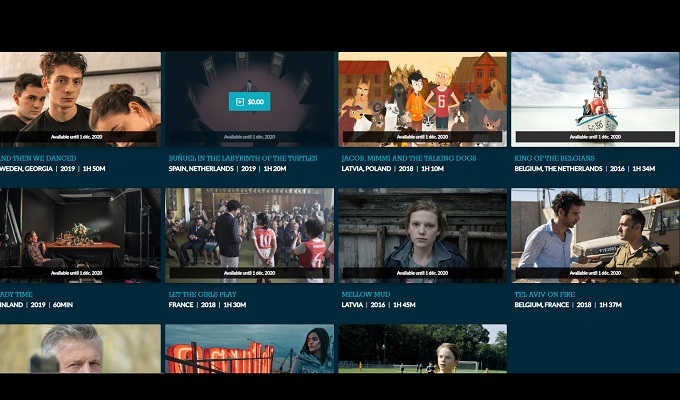
Task: Click Jacob, Mimmi and the Talking Dogs title
Action: coord(409,158)
